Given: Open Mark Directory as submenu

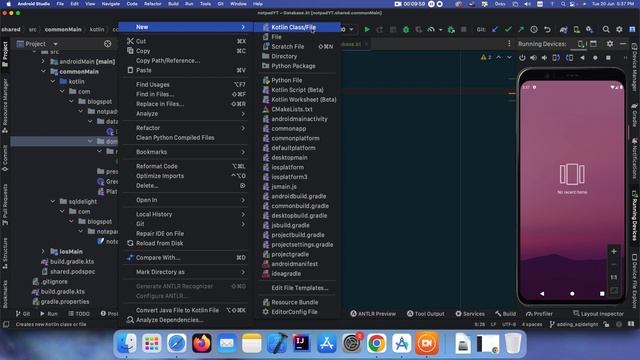Looking at the screenshot, I should click(x=186, y=272).
